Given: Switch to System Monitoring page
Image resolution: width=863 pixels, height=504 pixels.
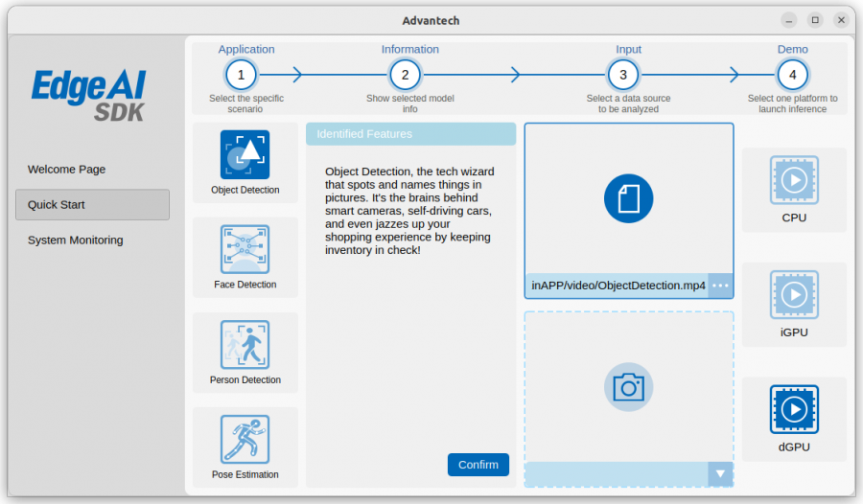Looking at the screenshot, I should [x=76, y=240].
